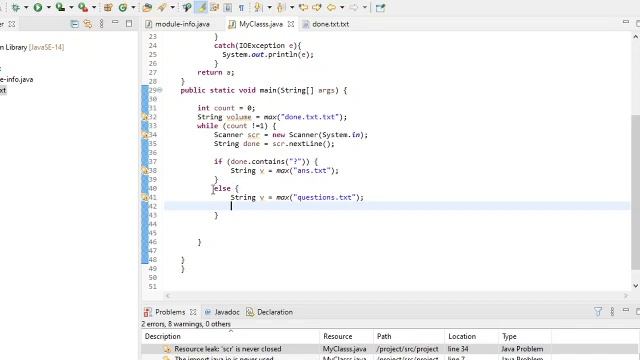Sort problems by Type column header

pyautogui.click(x=525, y=336)
